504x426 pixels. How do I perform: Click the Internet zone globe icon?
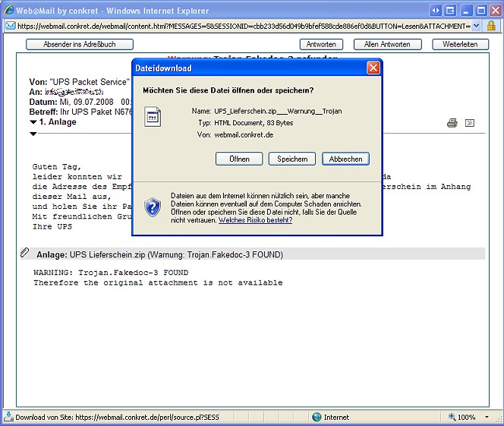click(x=317, y=417)
